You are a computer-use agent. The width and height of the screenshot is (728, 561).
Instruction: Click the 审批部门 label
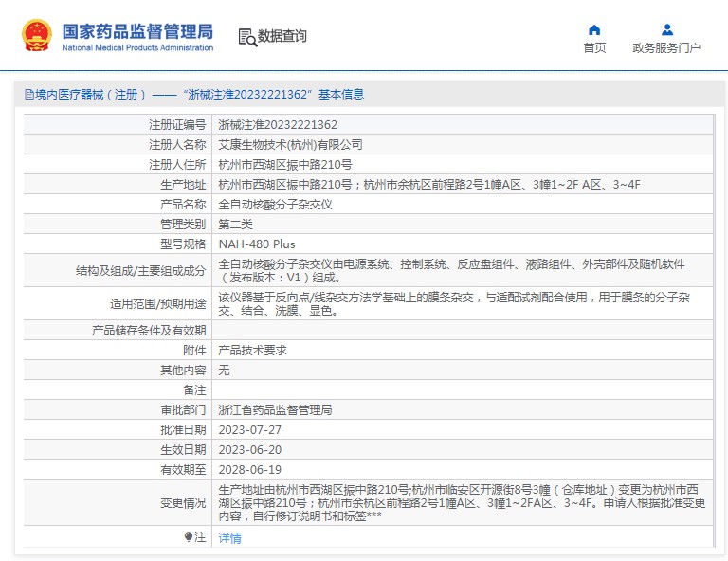tap(183, 410)
